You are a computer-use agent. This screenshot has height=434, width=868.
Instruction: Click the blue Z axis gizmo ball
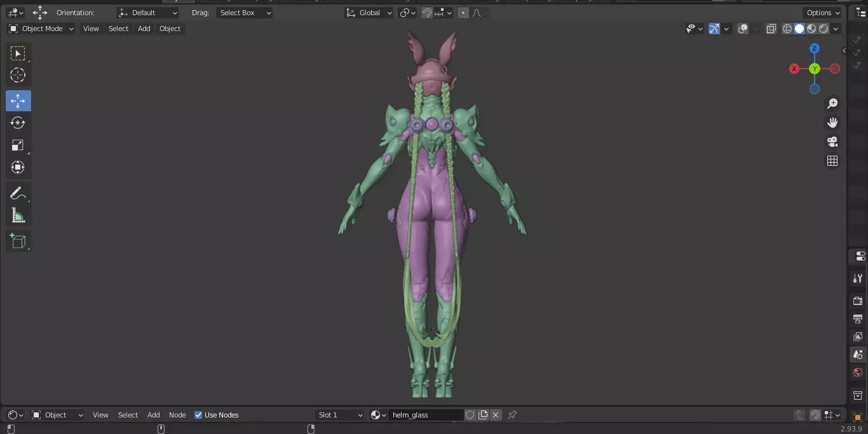point(815,48)
